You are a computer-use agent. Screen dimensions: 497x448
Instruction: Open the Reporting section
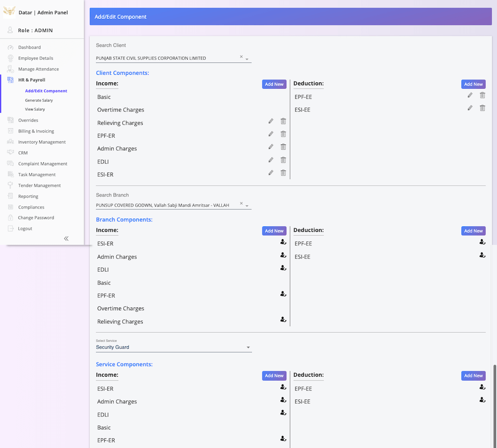[x=28, y=196]
